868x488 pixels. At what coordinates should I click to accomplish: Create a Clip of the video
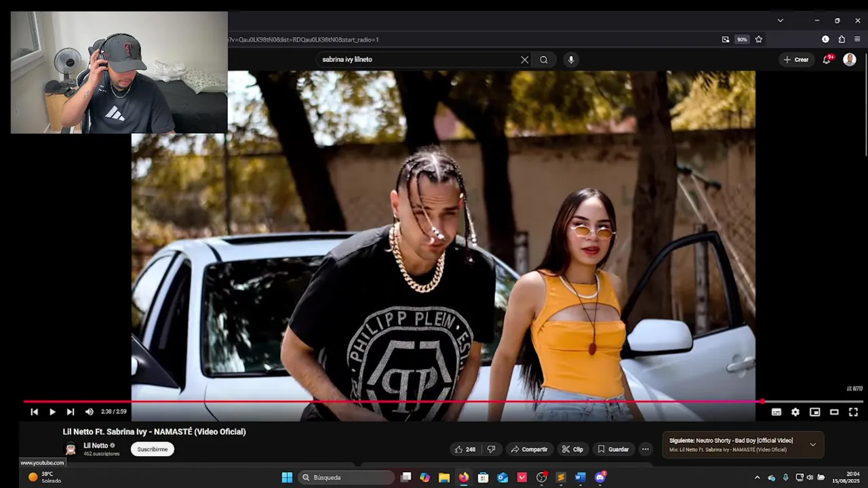572,449
